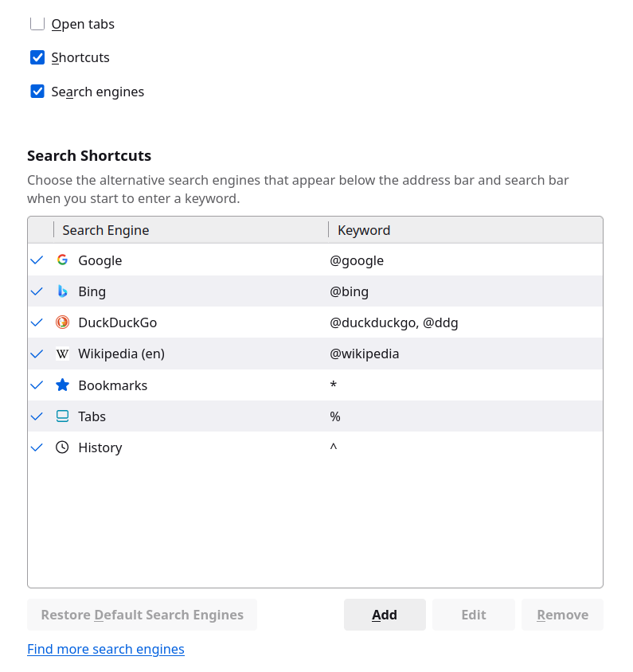
Task: Click the Remove button
Action: [562, 614]
